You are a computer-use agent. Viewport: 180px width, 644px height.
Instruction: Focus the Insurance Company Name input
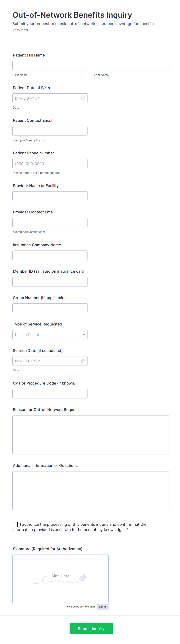(x=50, y=255)
